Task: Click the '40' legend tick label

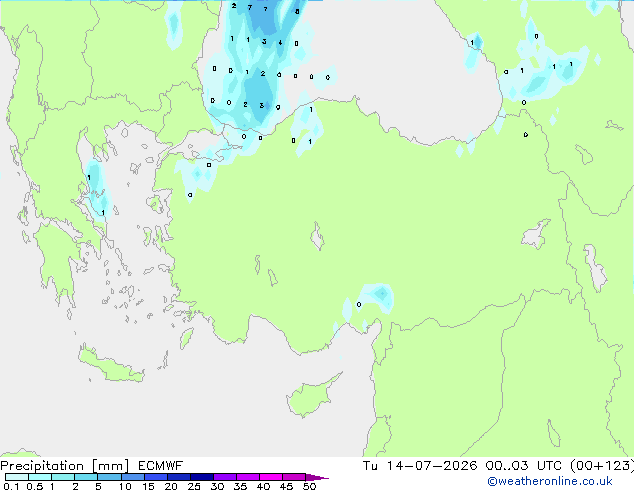Action: (x=263, y=486)
